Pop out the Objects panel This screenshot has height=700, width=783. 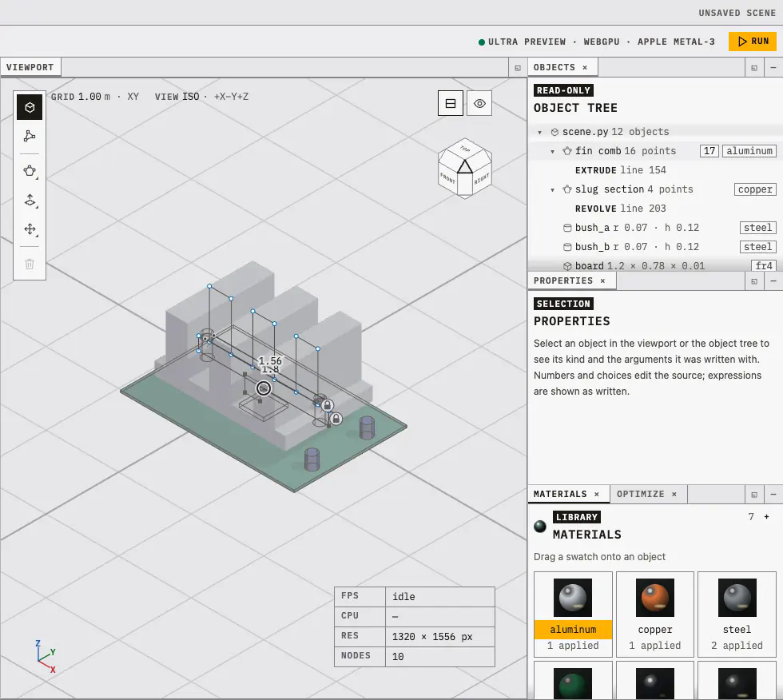point(754,68)
